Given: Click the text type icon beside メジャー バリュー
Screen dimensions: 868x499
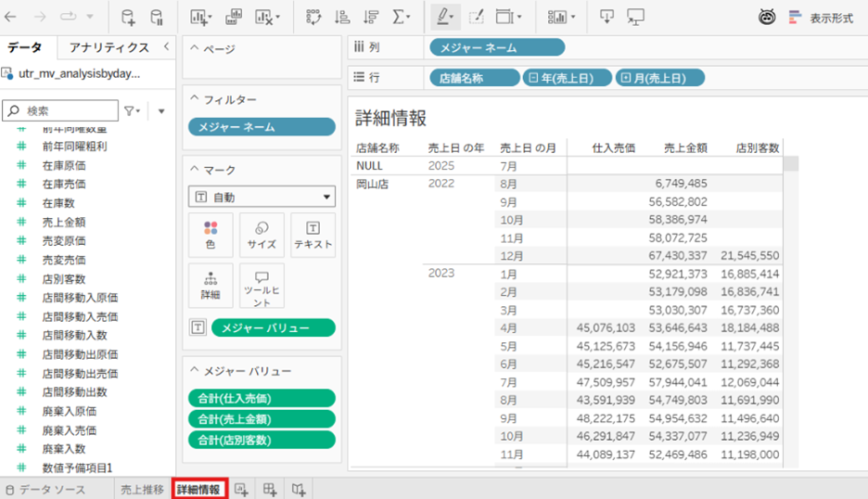Looking at the screenshot, I should point(198,327).
